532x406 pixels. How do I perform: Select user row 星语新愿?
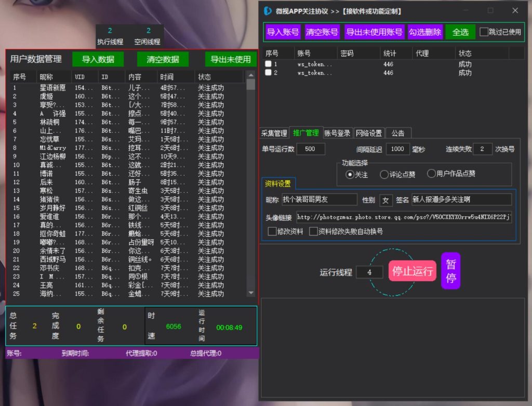[x=127, y=87]
